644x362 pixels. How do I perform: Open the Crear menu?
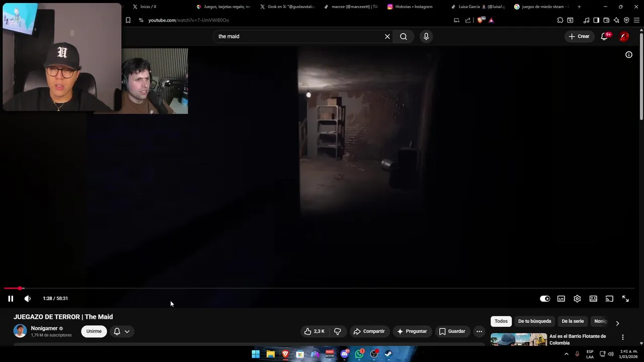579,36
